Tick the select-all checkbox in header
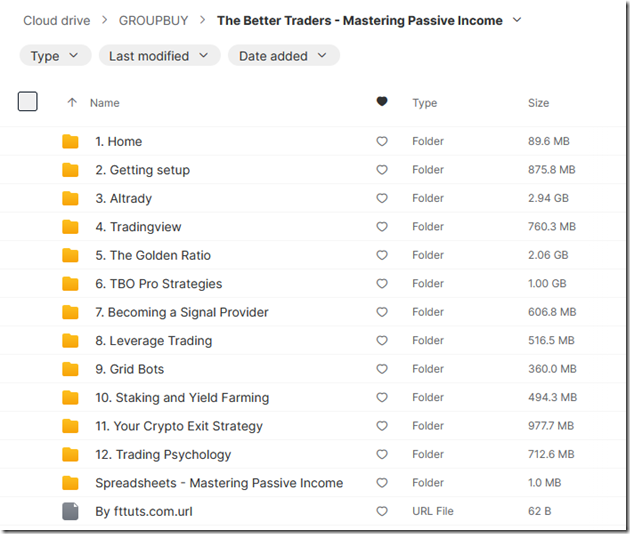This screenshot has height=534, width=630. (28, 101)
